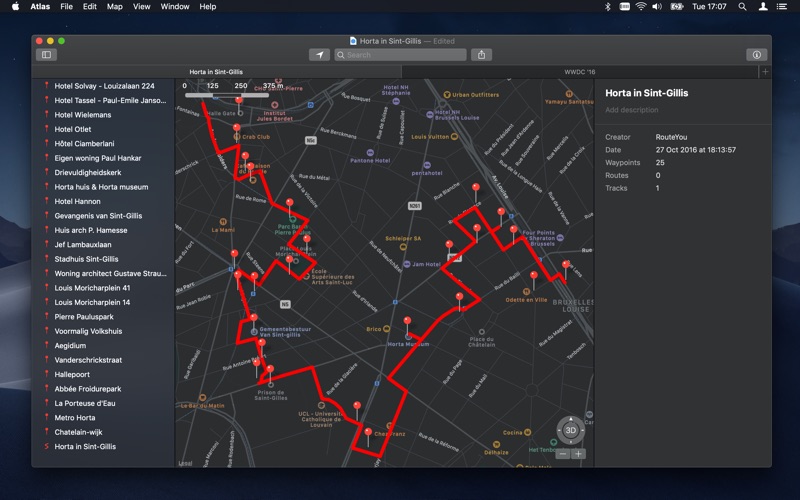This screenshot has height=500, width=800.
Task: Click the Add description field
Action: click(632, 110)
